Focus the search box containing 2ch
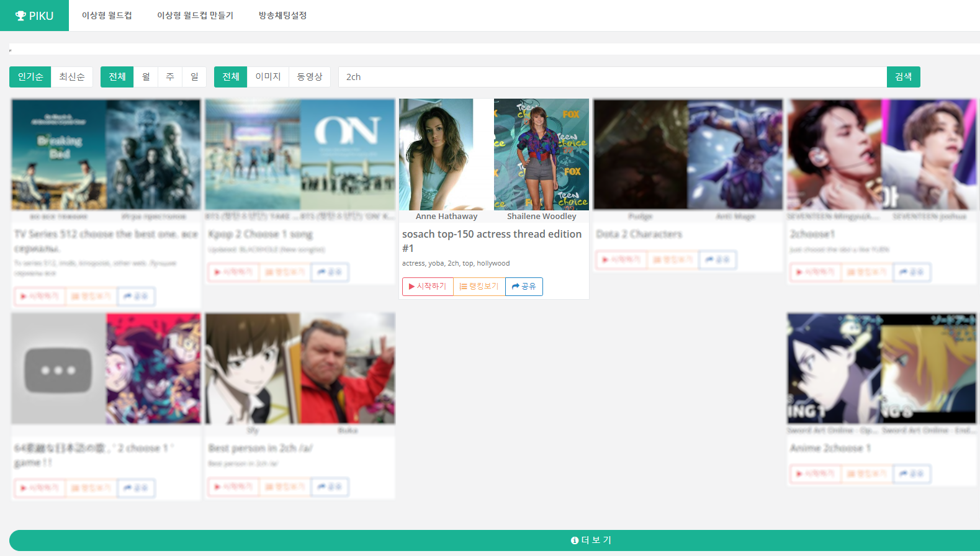 [613, 77]
